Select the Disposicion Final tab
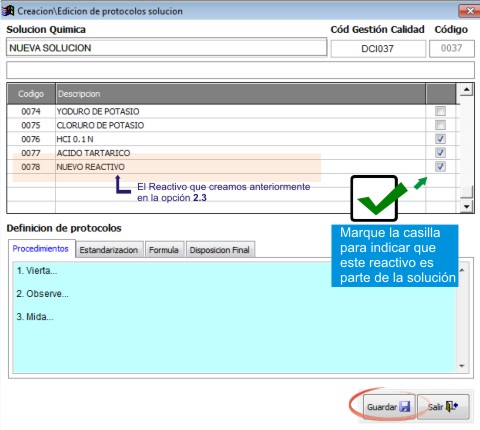Viewport: 480px width, 430px height. [x=220, y=250]
